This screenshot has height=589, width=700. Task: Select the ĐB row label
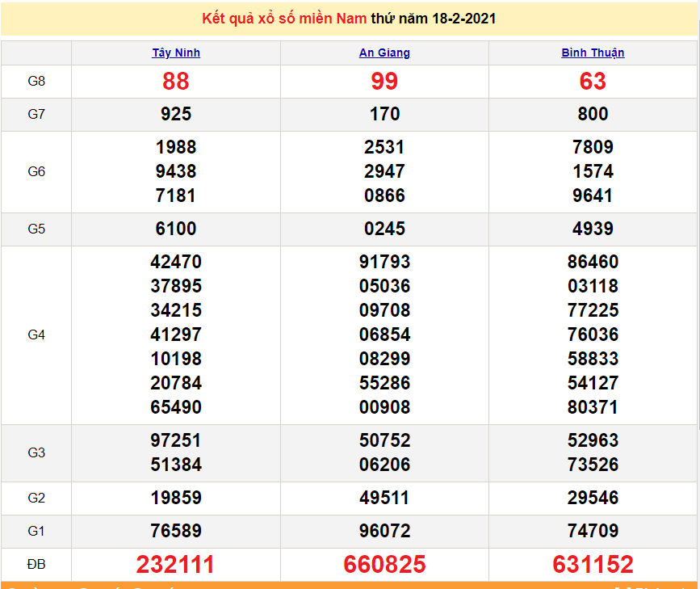36,564
